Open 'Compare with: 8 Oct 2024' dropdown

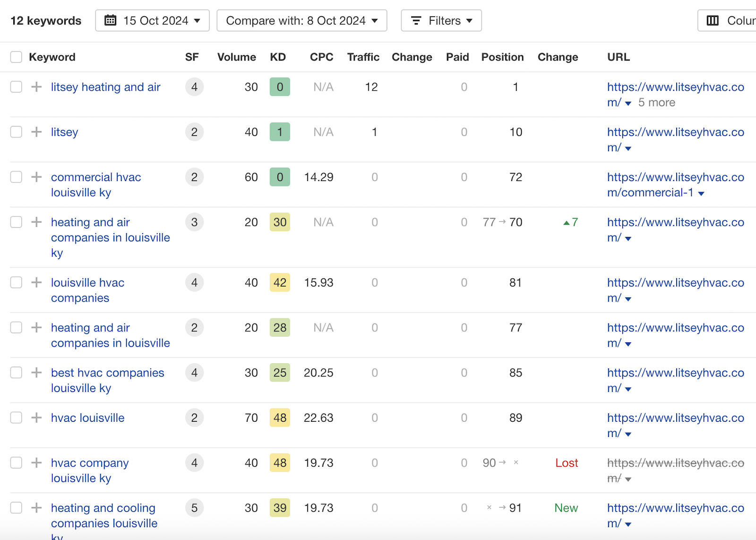tap(302, 21)
